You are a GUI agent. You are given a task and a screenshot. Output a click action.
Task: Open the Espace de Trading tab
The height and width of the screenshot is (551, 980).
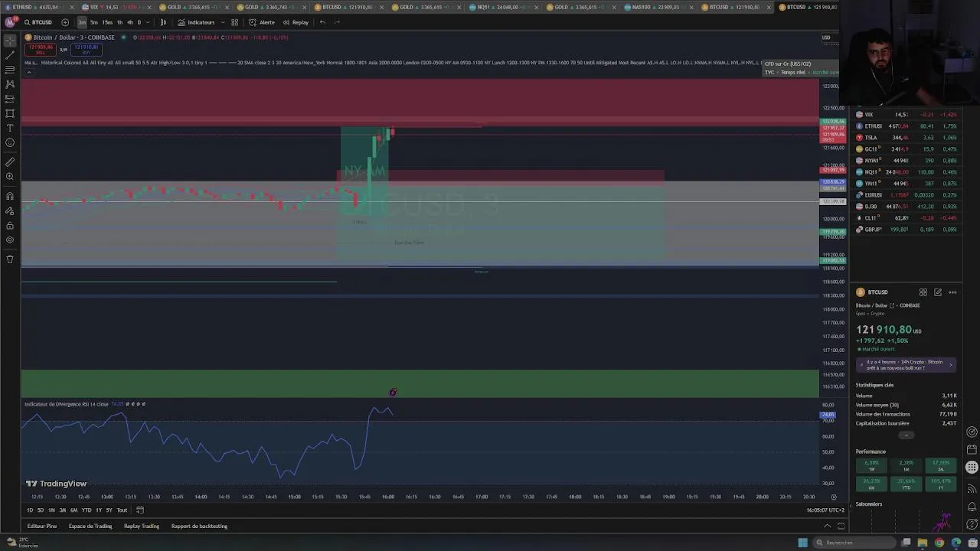tap(90, 527)
